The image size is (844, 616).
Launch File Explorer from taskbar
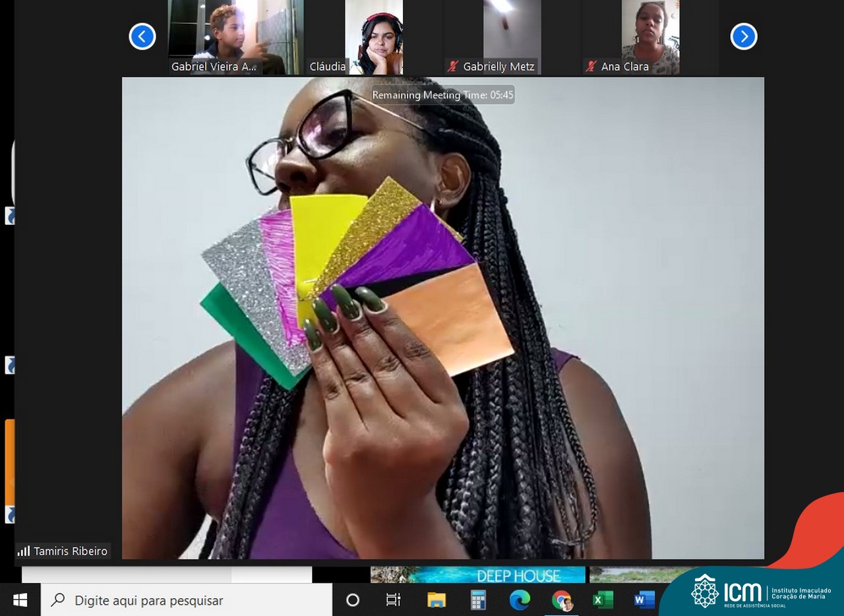(437, 600)
